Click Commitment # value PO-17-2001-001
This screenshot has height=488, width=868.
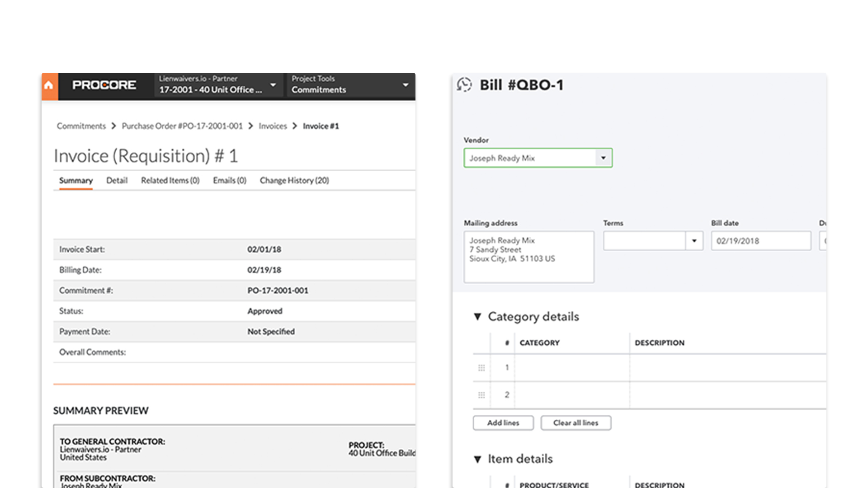(x=278, y=291)
